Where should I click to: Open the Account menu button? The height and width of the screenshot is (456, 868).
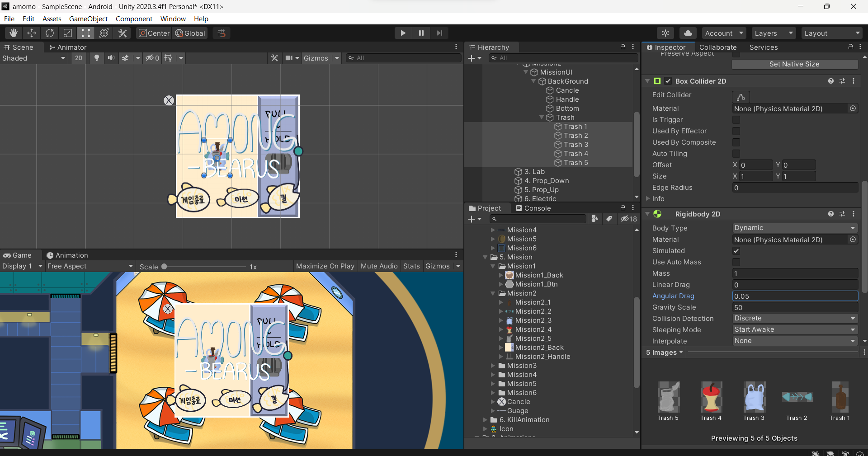click(724, 33)
